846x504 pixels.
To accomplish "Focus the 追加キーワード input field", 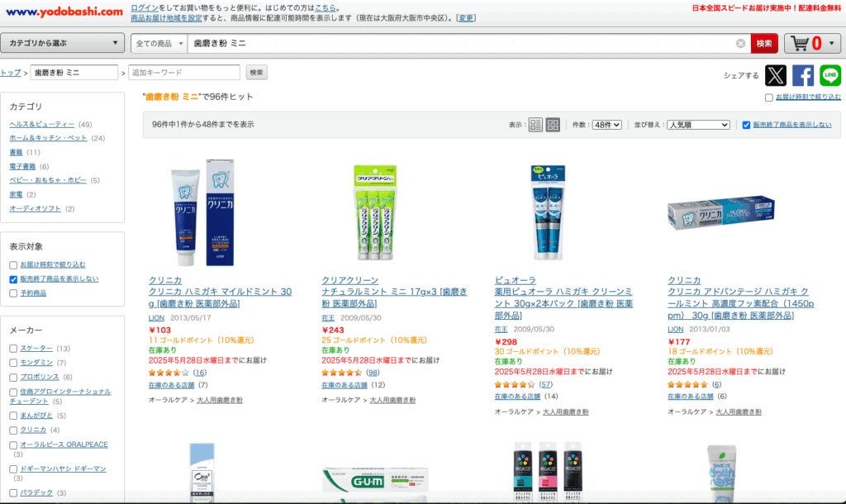I will pyautogui.click(x=184, y=73).
